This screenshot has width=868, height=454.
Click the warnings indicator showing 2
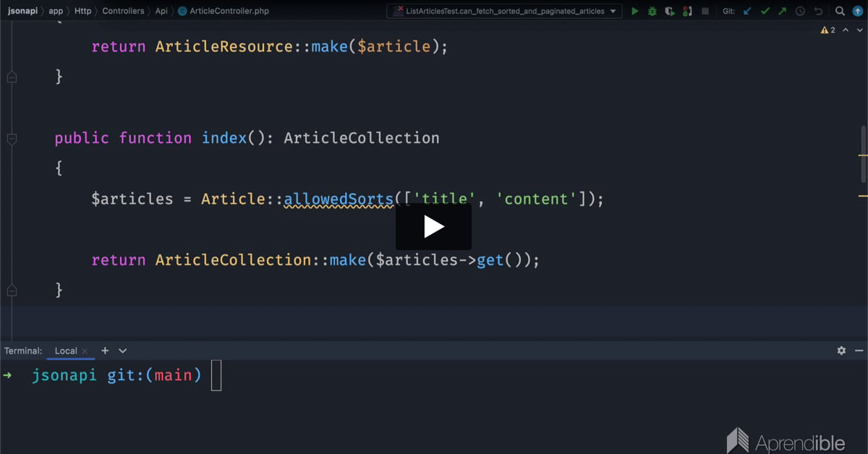click(x=828, y=30)
